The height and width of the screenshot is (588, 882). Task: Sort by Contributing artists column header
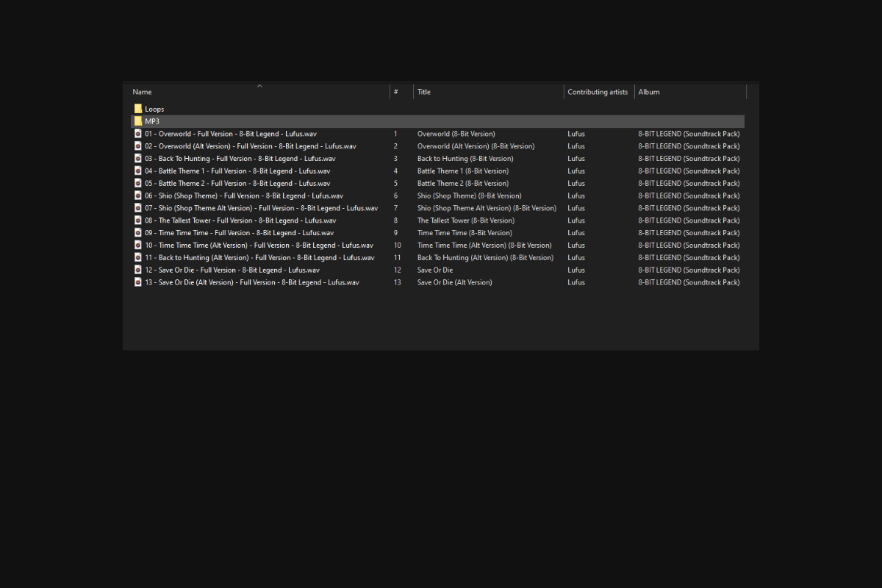tap(598, 92)
